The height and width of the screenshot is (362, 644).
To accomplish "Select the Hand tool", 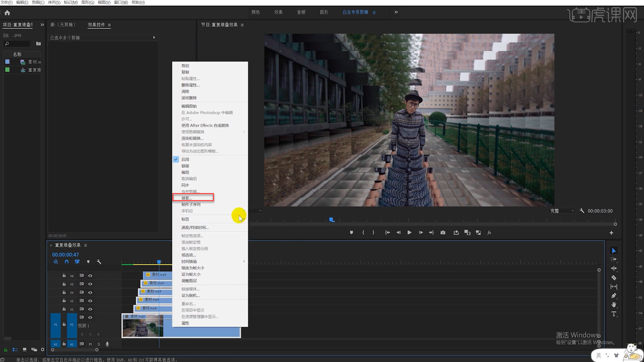I will click(x=614, y=305).
